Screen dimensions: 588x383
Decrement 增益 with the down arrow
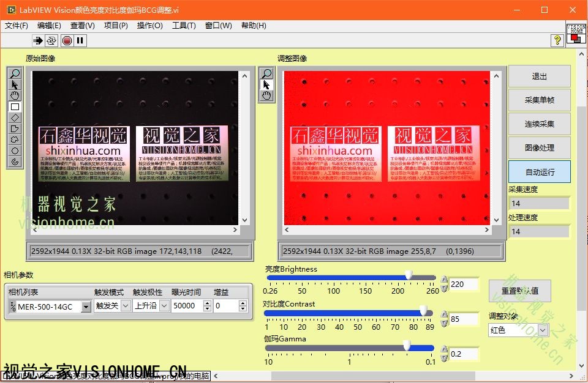(x=243, y=309)
